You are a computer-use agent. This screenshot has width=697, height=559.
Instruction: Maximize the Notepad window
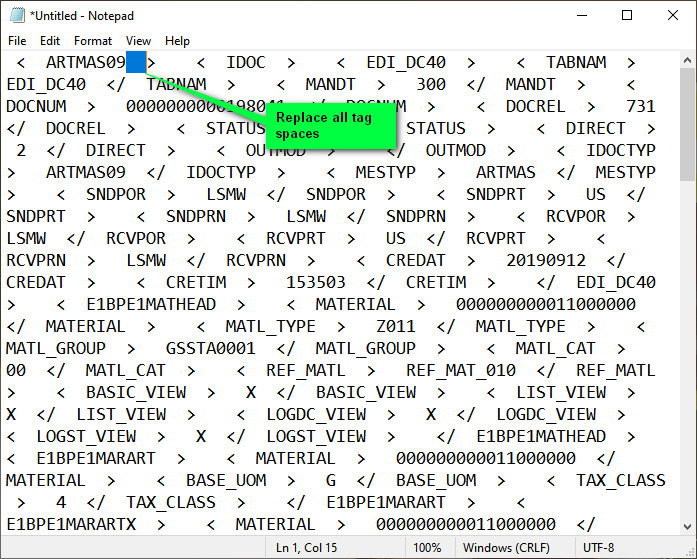coord(627,15)
